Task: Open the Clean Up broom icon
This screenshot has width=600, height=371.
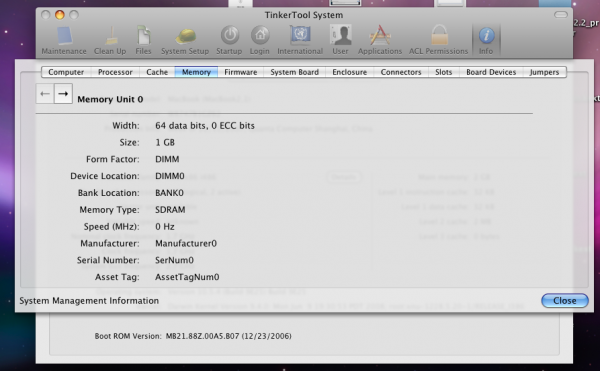Action: pos(110,41)
